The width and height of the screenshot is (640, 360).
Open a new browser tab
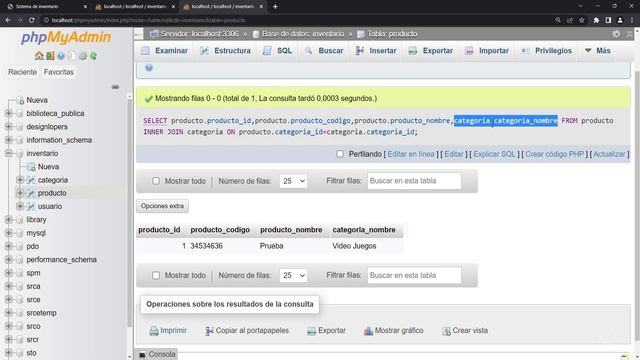[x=275, y=7]
